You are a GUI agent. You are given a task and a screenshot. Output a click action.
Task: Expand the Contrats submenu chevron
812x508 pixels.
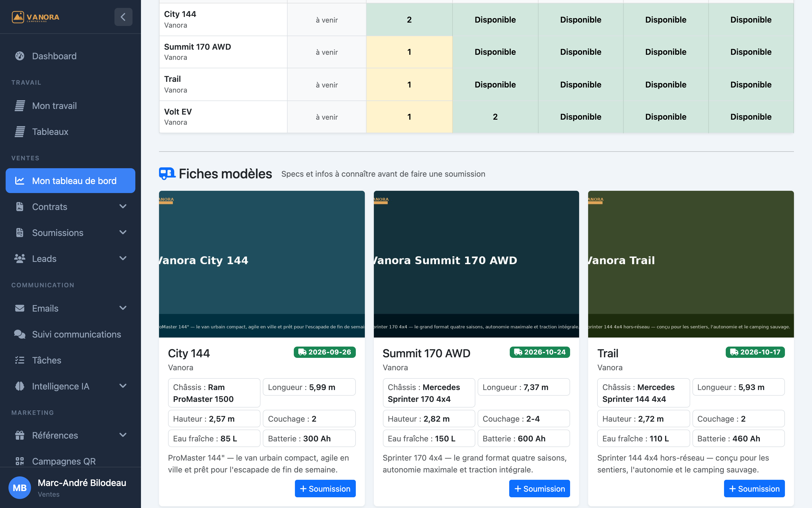coord(123,206)
